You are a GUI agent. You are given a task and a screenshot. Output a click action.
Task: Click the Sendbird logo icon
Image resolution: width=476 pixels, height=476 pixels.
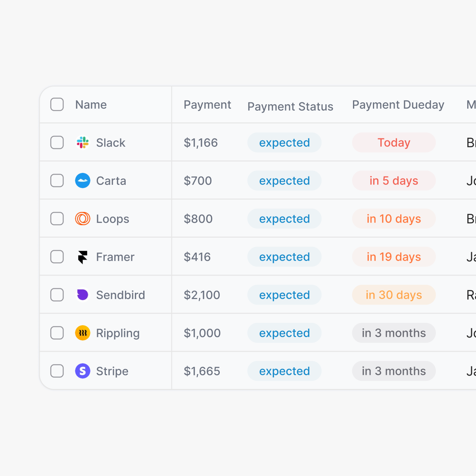[83, 295]
